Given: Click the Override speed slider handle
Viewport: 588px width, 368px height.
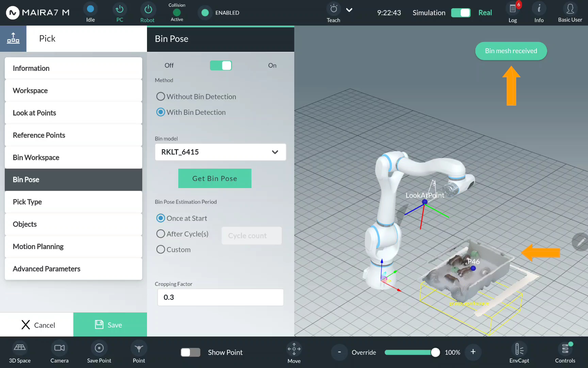Looking at the screenshot, I should tap(435, 352).
